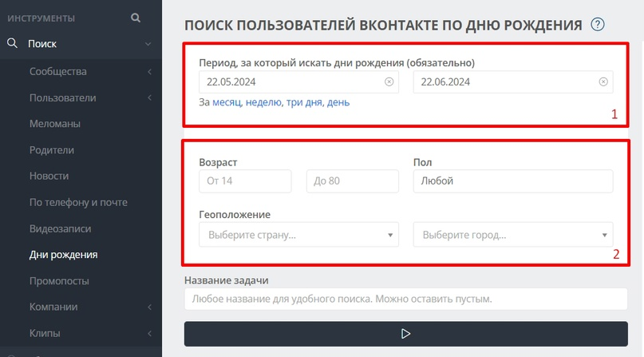Open Компании in the sidebar
Viewport: 644px width, 357px height.
tap(53, 307)
